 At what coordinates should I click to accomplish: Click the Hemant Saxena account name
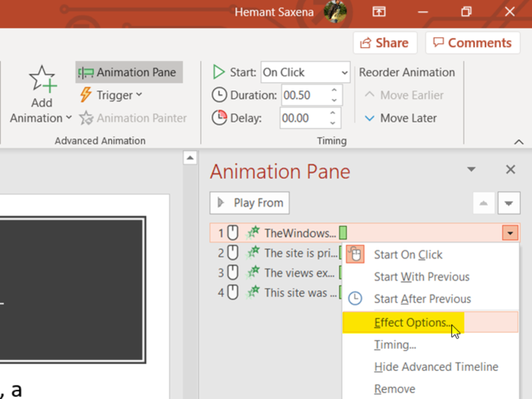274,12
